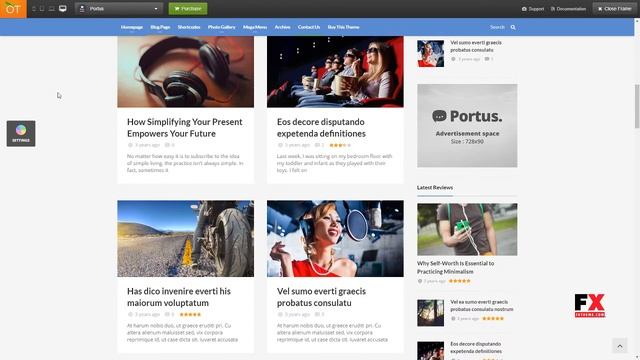Click comment icon under Has dico article
The width and height of the screenshot is (640, 360).
(167, 314)
